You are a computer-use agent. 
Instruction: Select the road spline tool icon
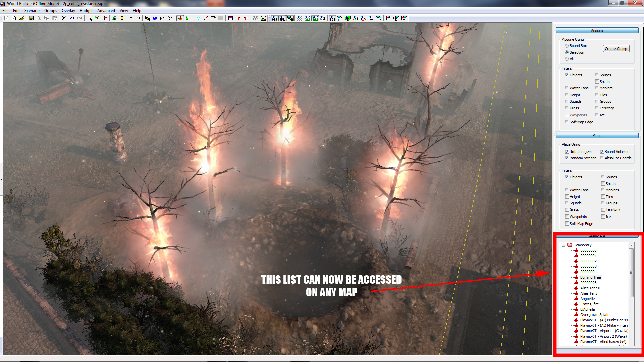pos(147,18)
